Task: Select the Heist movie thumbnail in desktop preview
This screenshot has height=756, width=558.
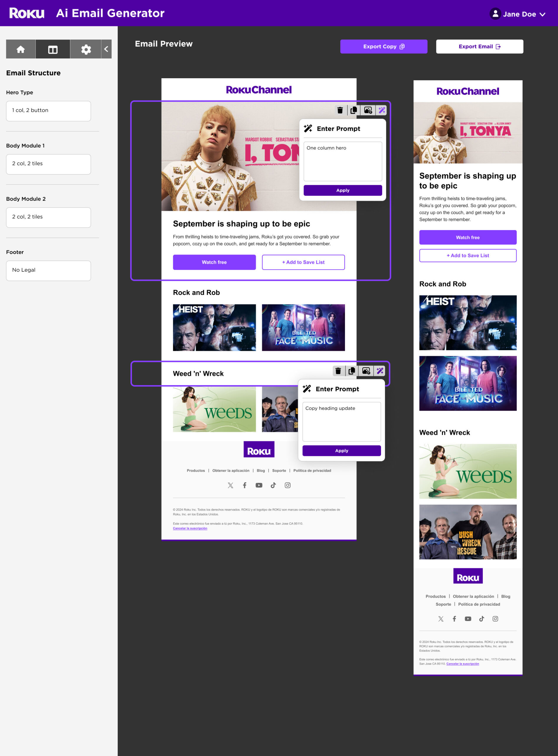Action: tap(214, 328)
